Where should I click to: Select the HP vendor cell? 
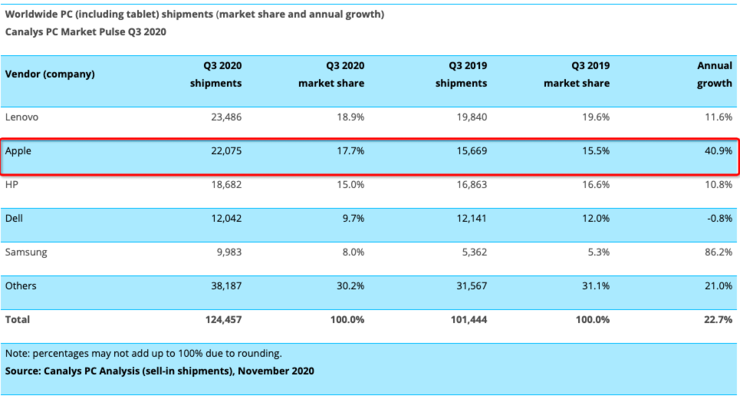pyautogui.click(x=12, y=185)
